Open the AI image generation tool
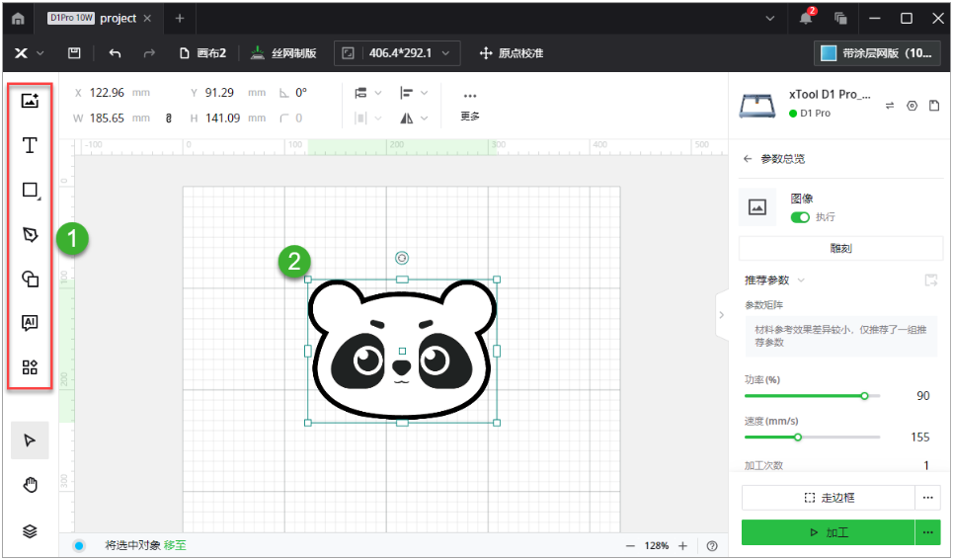Screen dimensions: 953x560 [30, 323]
